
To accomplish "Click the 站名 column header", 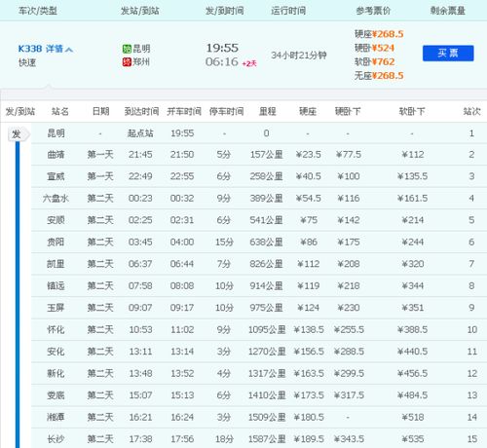I will pos(60,111).
